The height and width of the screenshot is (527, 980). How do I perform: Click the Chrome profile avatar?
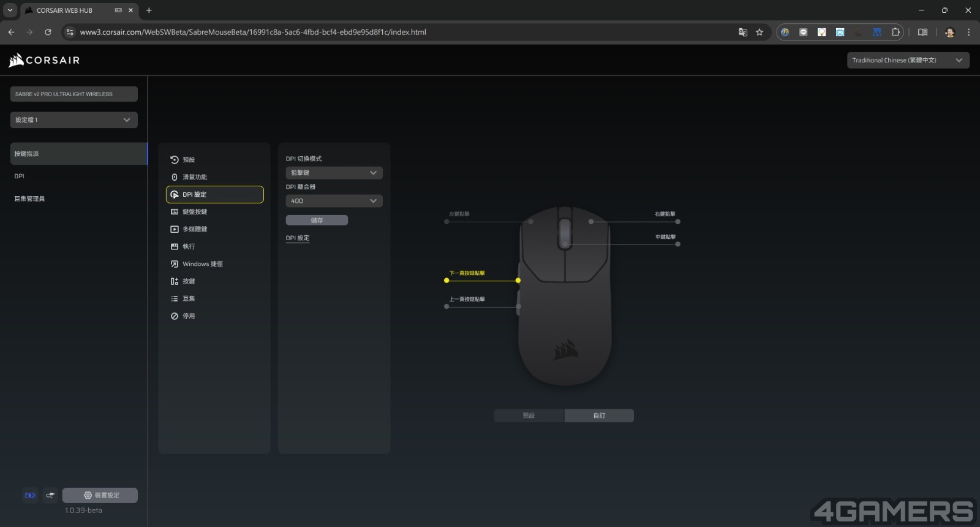949,32
